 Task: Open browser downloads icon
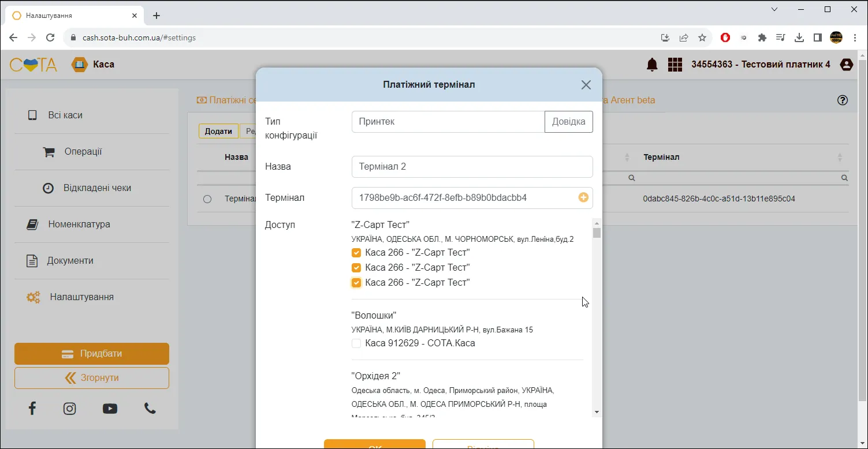[x=799, y=38]
